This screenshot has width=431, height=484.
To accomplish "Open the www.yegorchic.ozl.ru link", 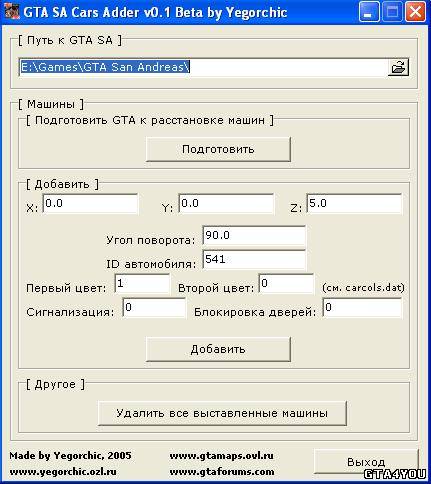I will [63, 472].
